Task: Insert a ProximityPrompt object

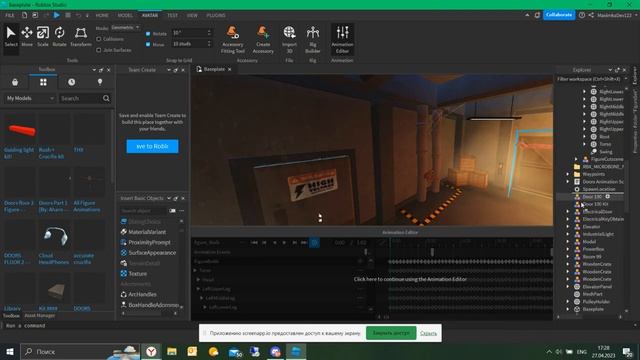Action: pyautogui.click(x=149, y=242)
